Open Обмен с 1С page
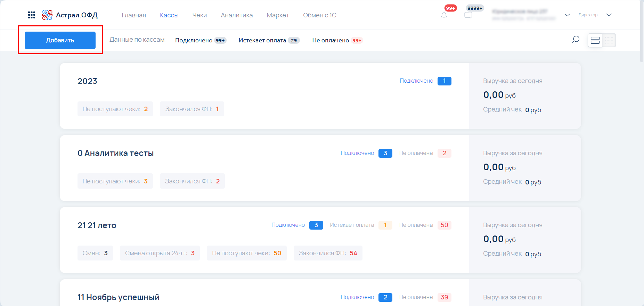 point(319,15)
